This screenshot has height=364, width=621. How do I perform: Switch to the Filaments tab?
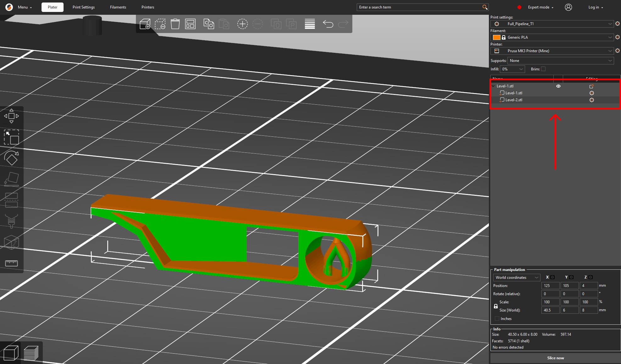118,7
